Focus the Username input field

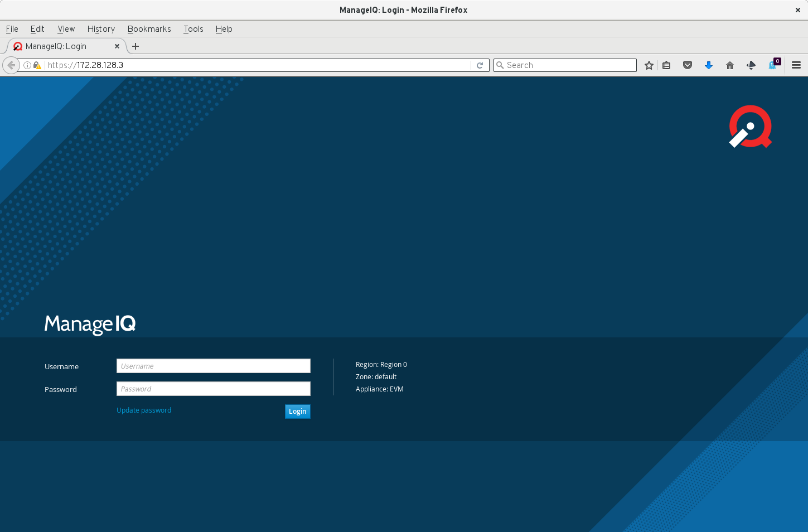pos(214,366)
